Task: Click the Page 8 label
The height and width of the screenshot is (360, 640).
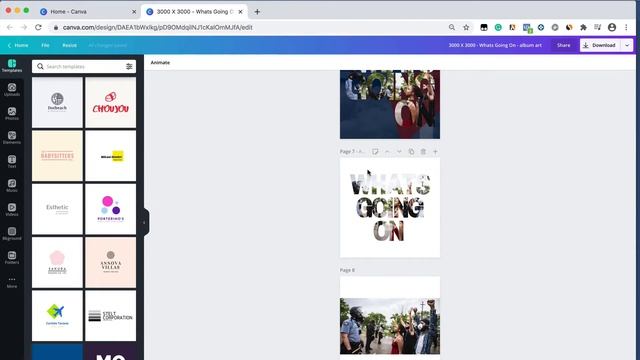Action: 347,270
